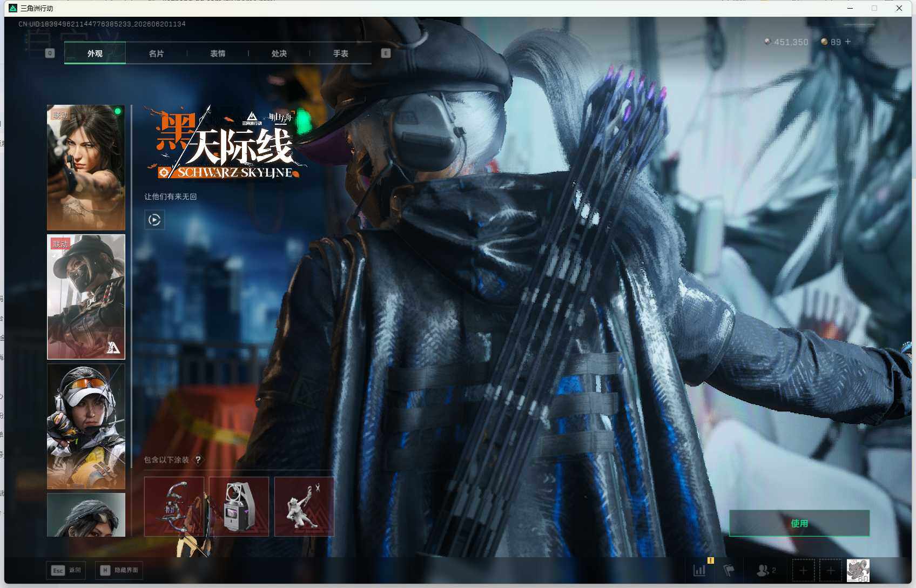Click the H 隐藏界面 button
This screenshot has width=916, height=588.
119,570
